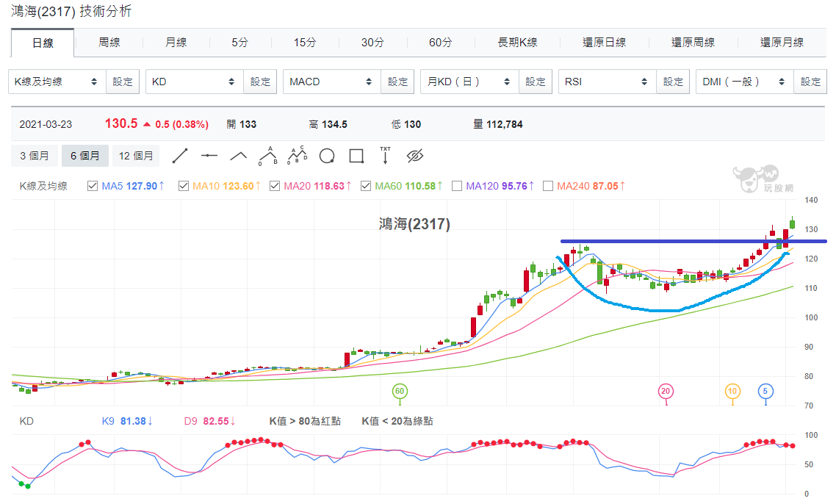Click 設定 button next to MACD
The height and width of the screenshot is (504, 836).
[397, 82]
